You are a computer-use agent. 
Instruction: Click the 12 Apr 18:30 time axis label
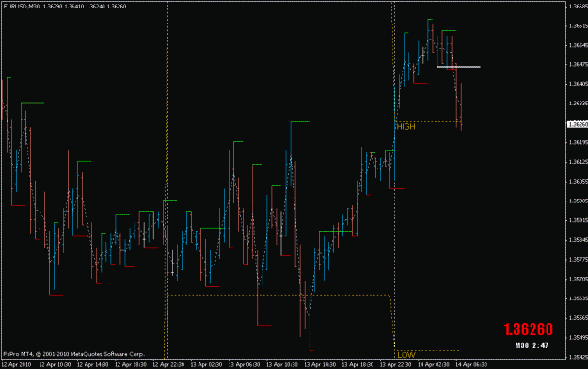pos(131,365)
